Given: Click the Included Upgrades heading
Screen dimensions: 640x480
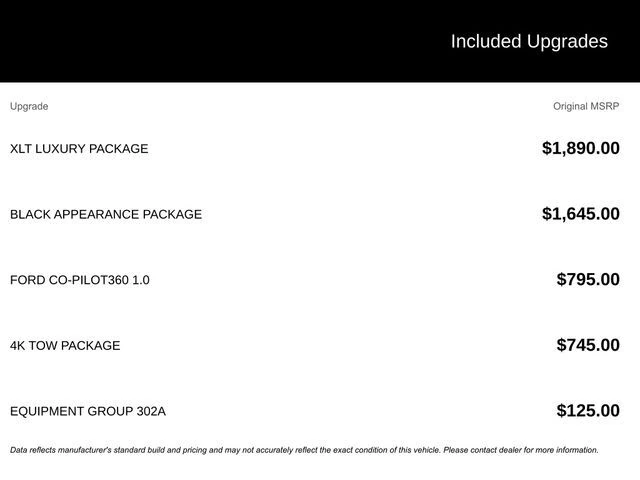Looking at the screenshot, I should (528, 41).
